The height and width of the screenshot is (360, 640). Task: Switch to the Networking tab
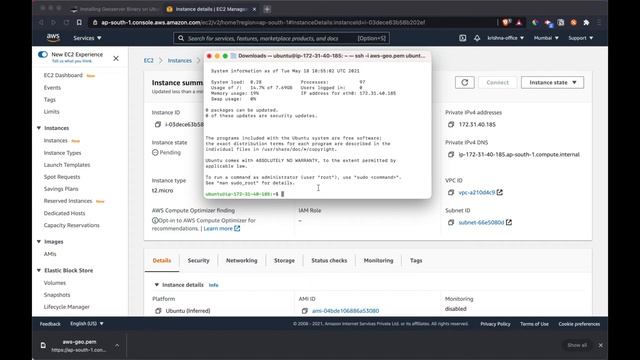(242, 260)
